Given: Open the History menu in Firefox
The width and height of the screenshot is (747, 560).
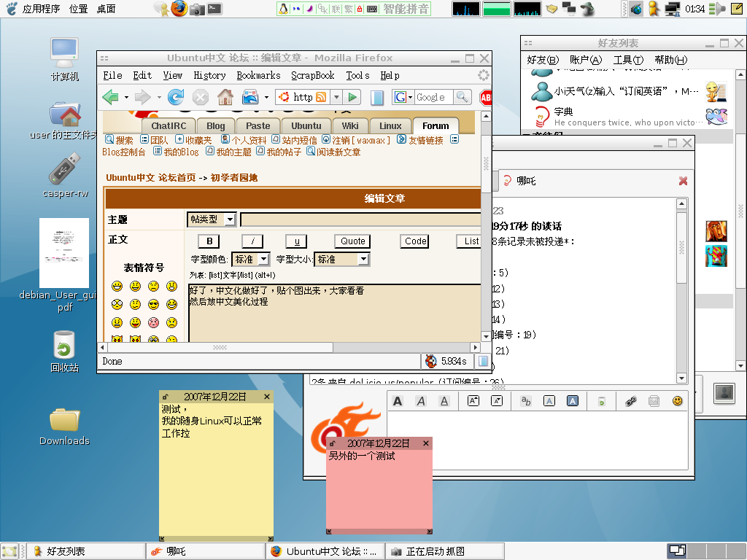Looking at the screenshot, I should tap(209, 75).
